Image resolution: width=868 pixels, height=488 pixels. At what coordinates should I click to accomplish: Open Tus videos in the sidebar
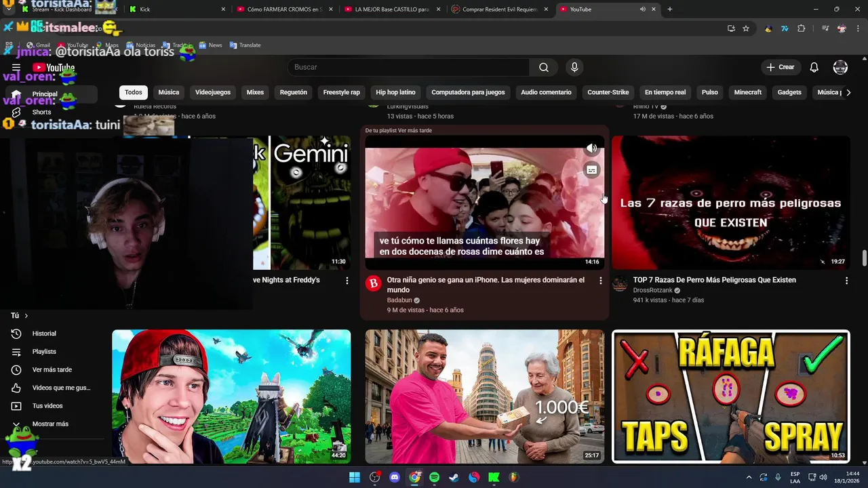click(x=49, y=406)
